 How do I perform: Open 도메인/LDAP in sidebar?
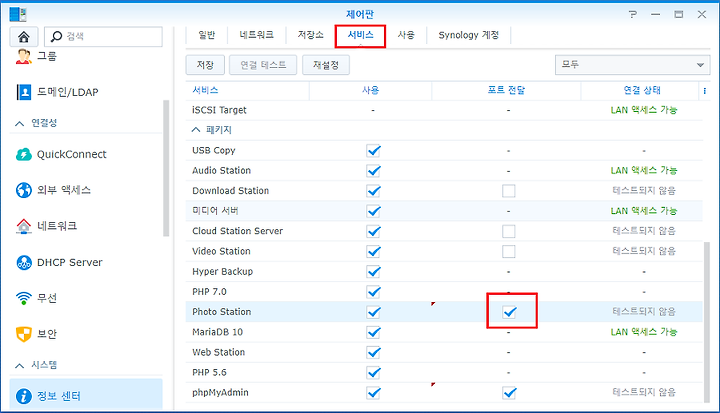tap(57, 92)
